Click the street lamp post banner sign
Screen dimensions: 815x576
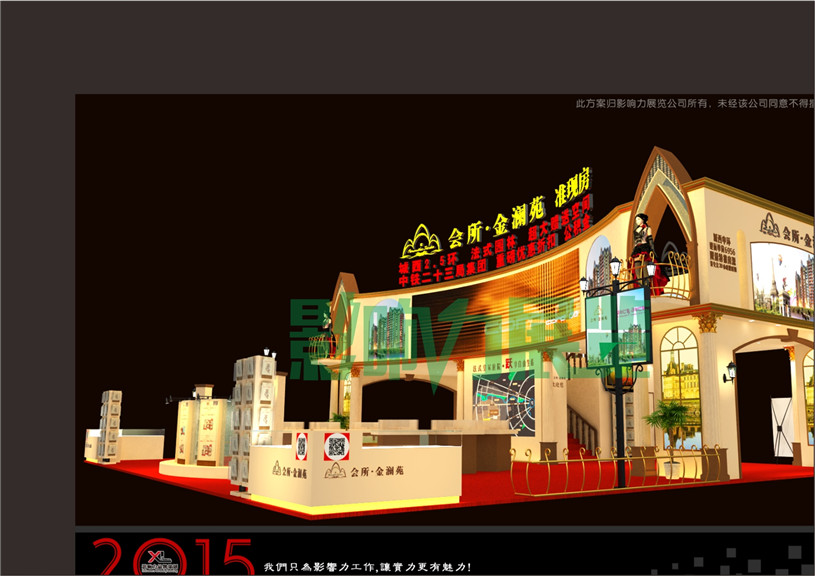[x=617, y=326]
